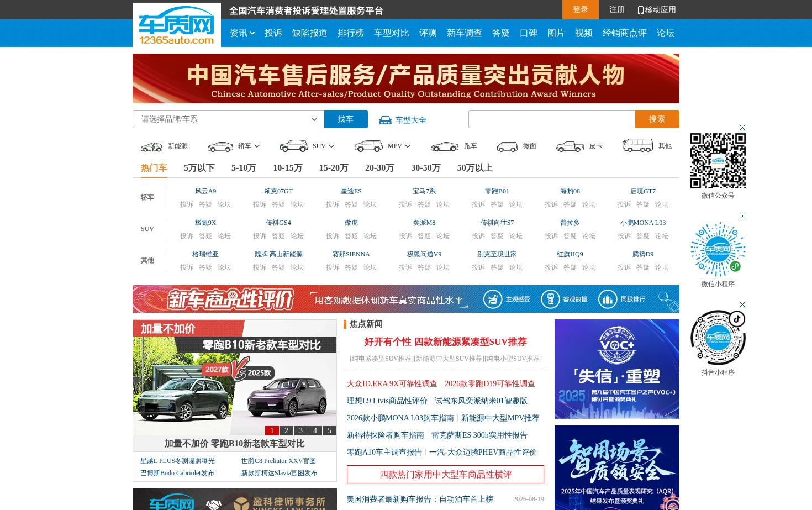Open the 排行榜 navigation menu item
812x510 pixels.
(351, 33)
